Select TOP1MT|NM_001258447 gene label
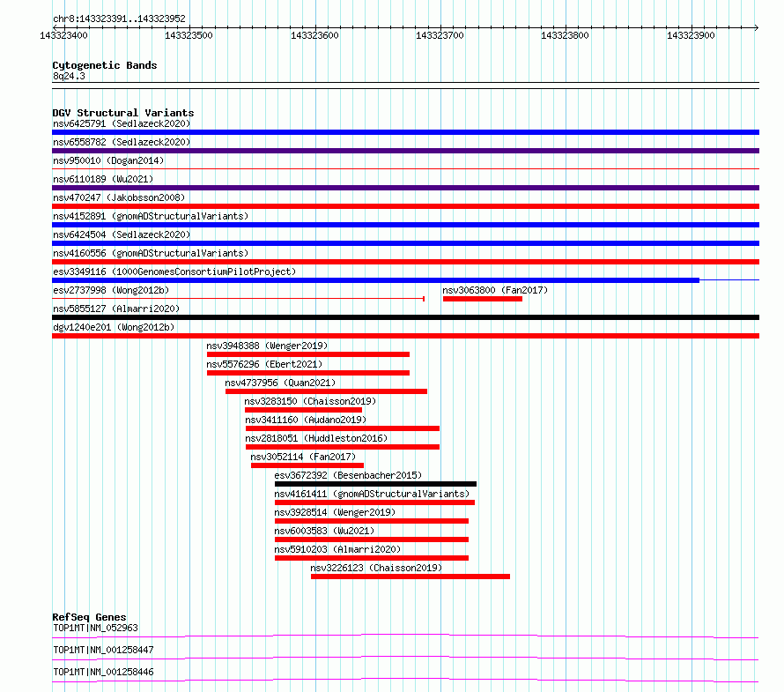The height and width of the screenshot is (692, 784). click(x=103, y=650)
